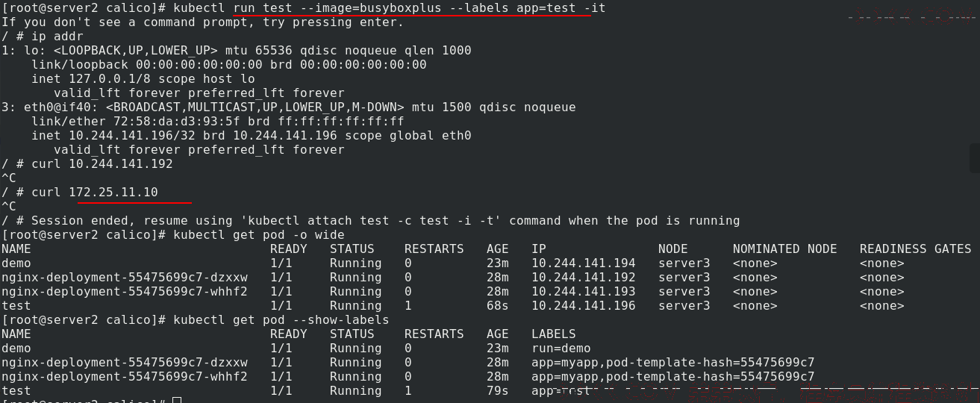Click the 79s age value of test pod
This screenshot has width=980, height=403.
point(498,391)
